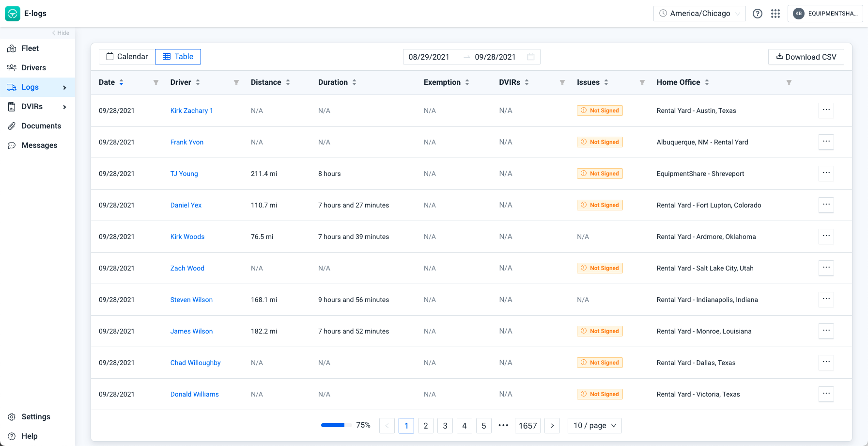Image resolution: width=868 pixels, height=446 pixels.
Task: Click the calendar icon in date range field
Action: (x=531, y=57)
